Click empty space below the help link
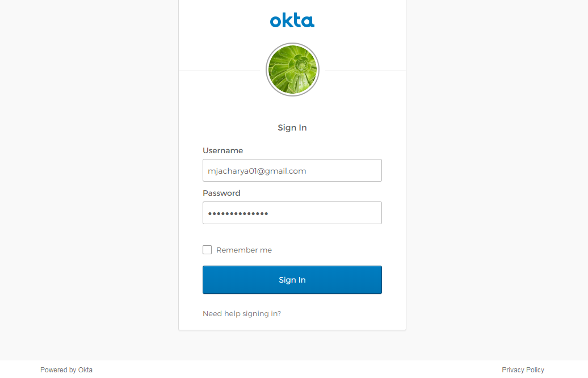This screenshot has height=378, width=588. (292, 325)
